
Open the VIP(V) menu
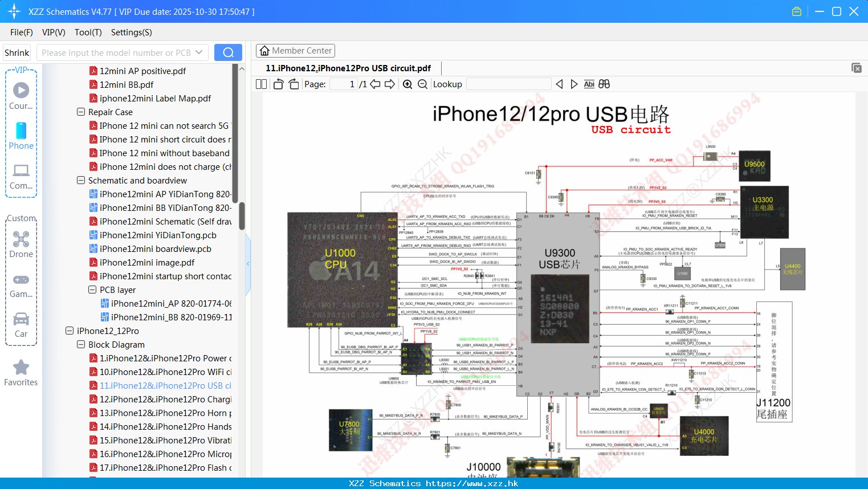pos(54,32)
